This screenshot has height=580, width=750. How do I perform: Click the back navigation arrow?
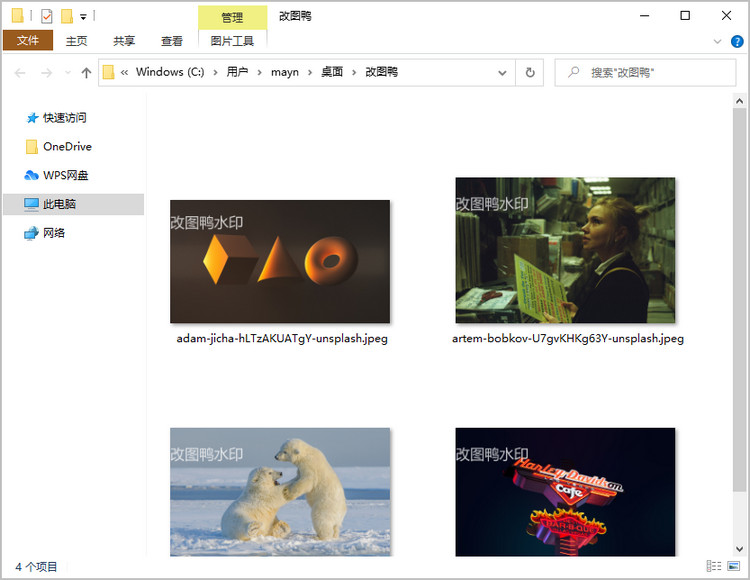[x=20, y=73]
